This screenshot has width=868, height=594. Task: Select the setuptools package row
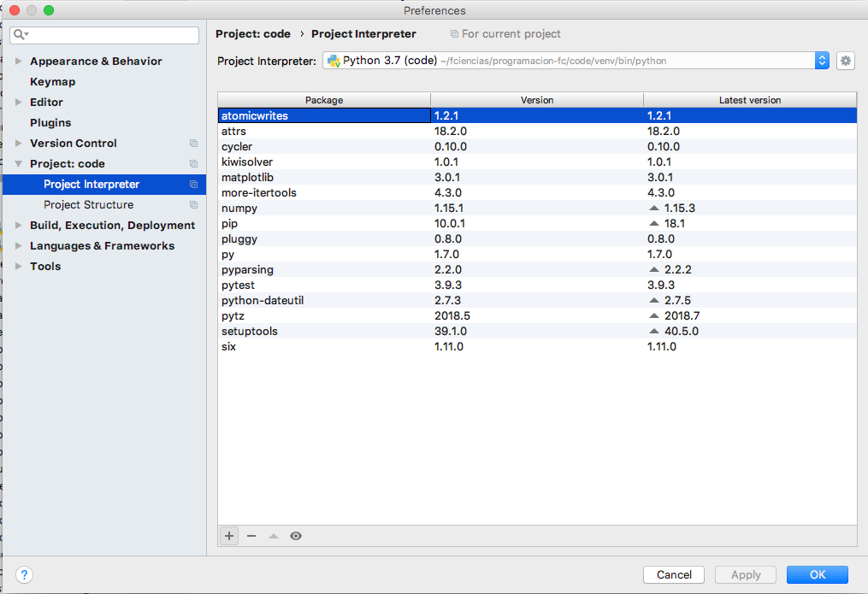point(537,332)
